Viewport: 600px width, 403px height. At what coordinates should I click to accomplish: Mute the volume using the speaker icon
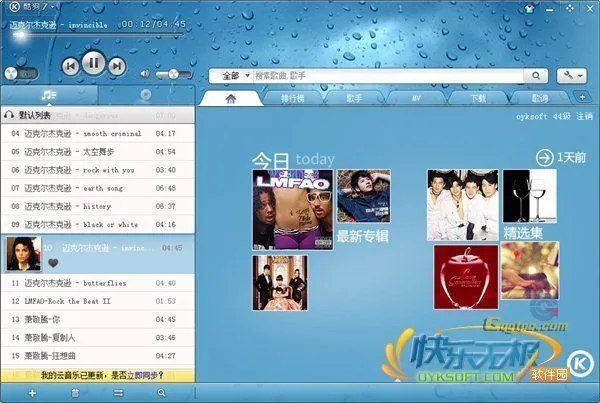click(145, 73)
